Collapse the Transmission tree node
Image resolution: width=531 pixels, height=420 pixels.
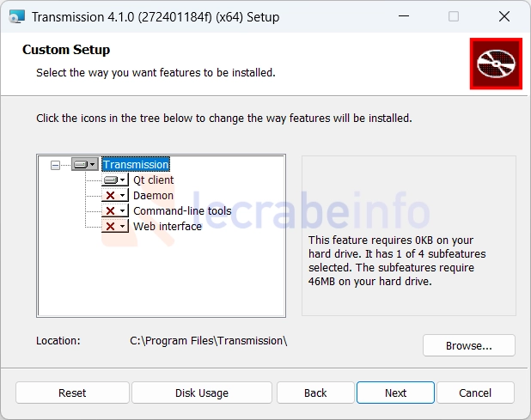coord(56,165)
